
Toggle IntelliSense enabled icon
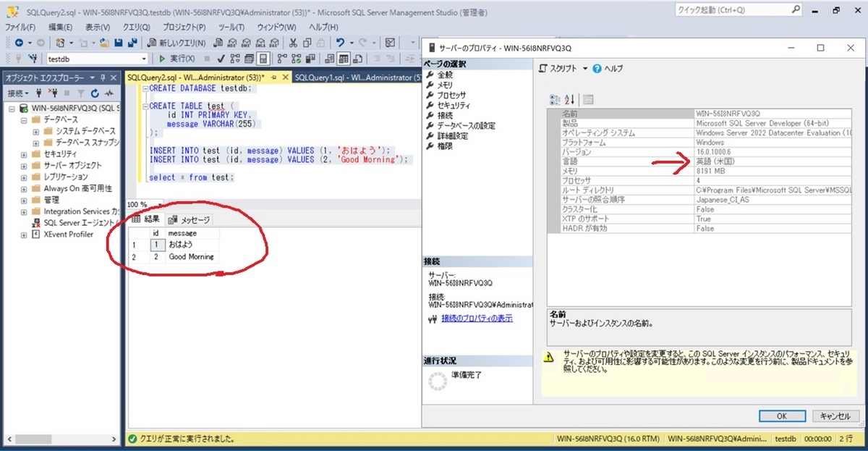point(263,59)
